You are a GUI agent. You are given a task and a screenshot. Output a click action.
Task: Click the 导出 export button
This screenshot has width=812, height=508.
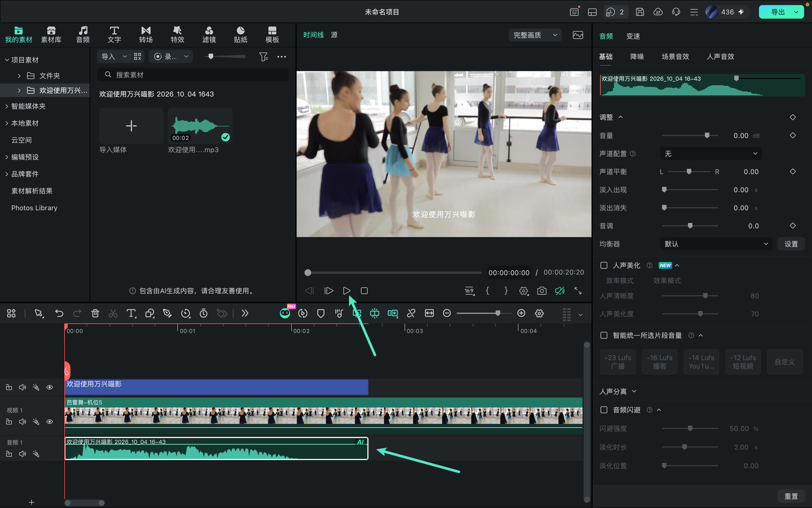click(778, 12)
